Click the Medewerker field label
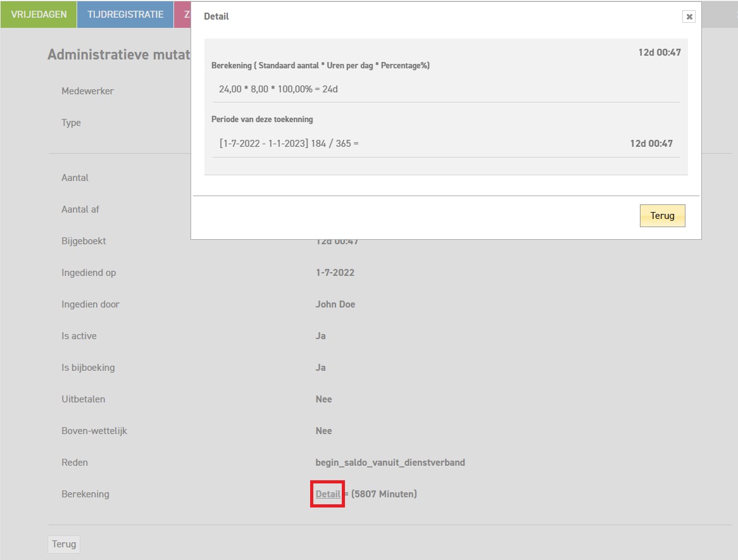738x560 pixels. (x=87, y=91)
